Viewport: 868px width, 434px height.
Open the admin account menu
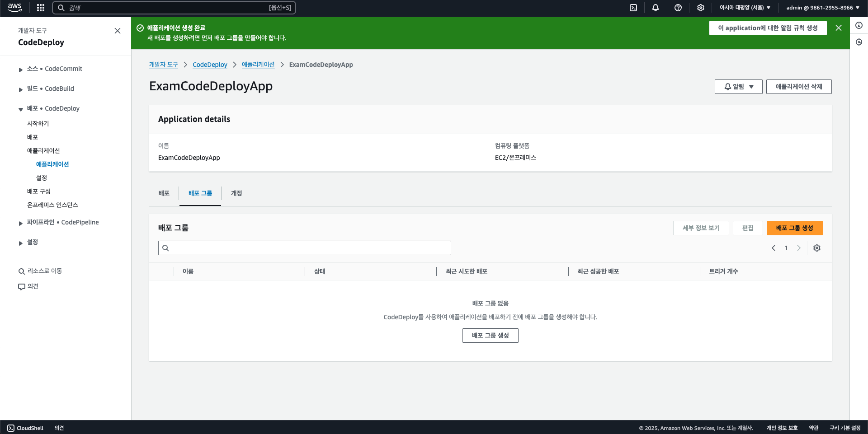click(823, 8)
